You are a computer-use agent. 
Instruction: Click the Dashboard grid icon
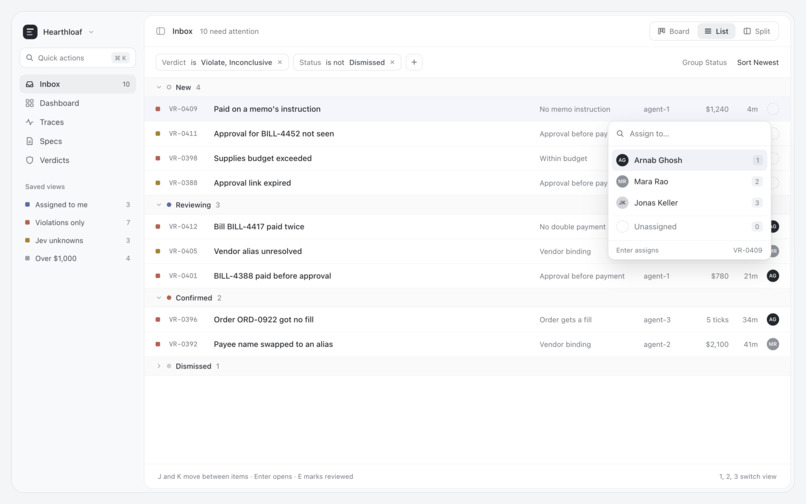[x=30, y=103]
